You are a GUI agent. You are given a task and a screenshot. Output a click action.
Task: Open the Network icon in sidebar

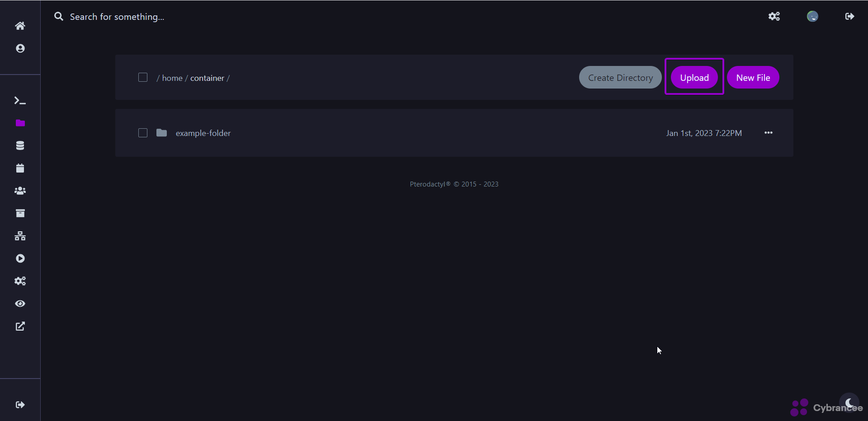[x=20, y=236]
